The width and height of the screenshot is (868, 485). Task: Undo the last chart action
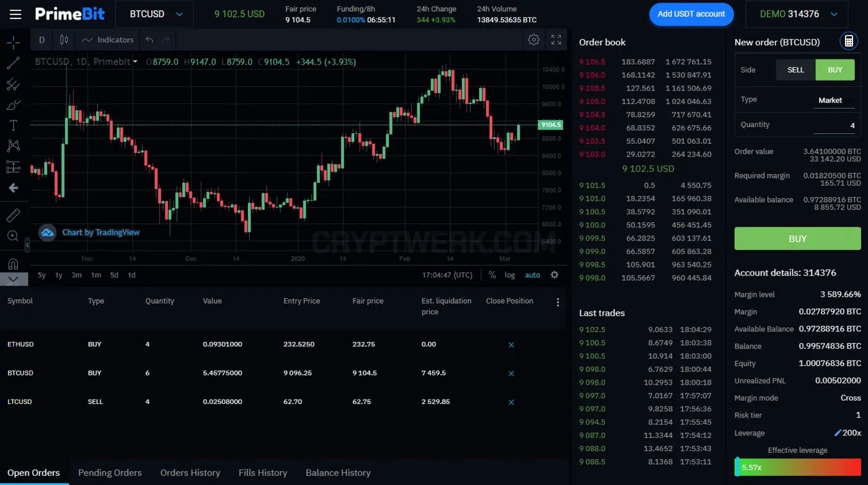point(149,40)
